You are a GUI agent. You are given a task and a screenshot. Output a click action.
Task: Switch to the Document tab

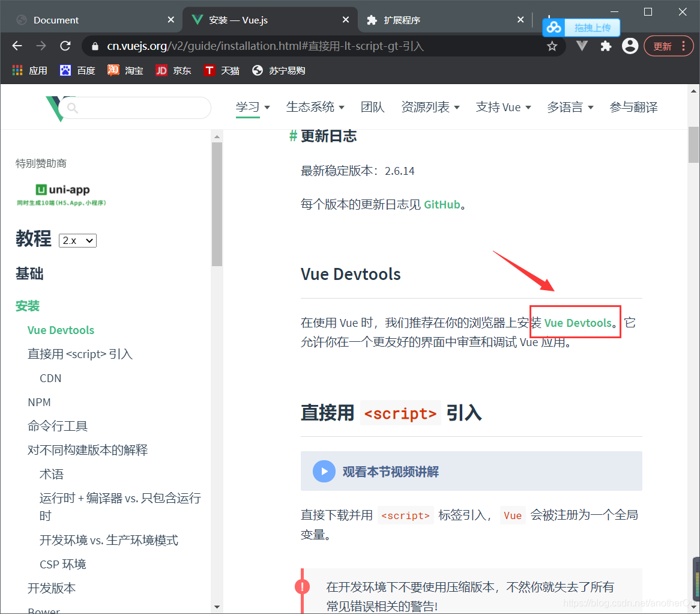click(91, 20)
